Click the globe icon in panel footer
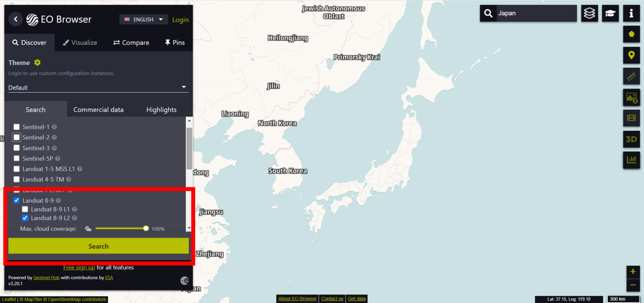The width and height of the screenshot is (644, 303). click(185, 281)
